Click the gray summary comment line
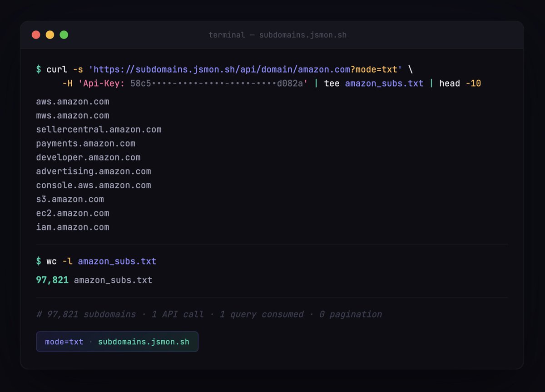Image resolution: width=545 pixels, height=392 pixels. point(209,314)
